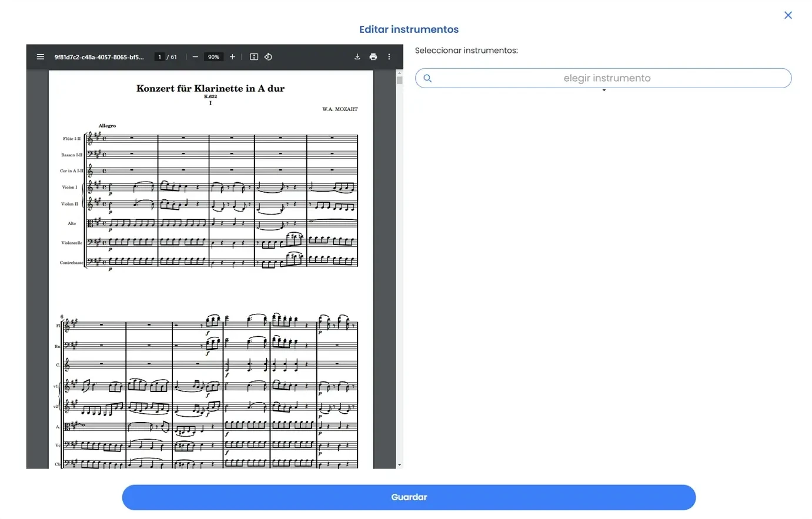
Task: Zoom out of the sheet music
Action: pos(195,56)
